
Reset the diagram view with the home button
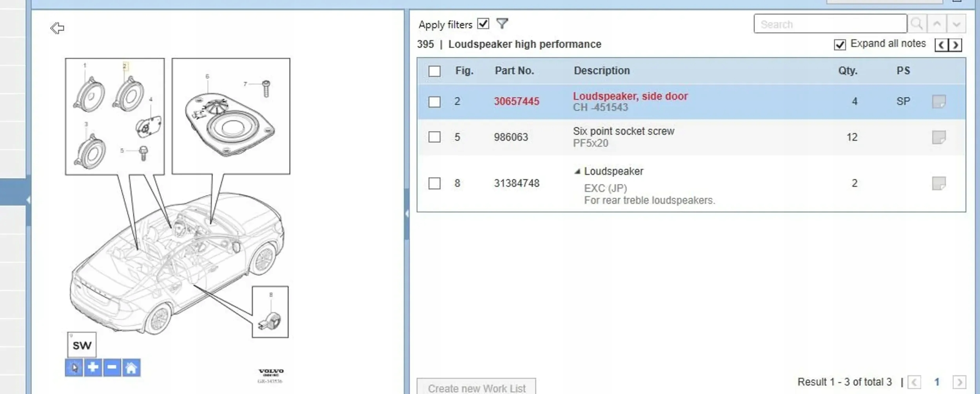pyautogui.click(x=131, y=367)
